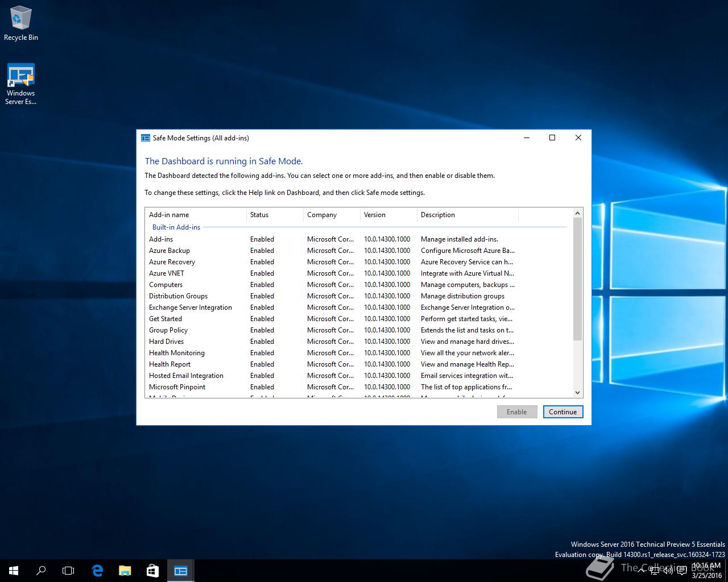Screen dimensions: 728x582
Task: Click 'Manage distribution groups' description
Action: pos(463,296)
